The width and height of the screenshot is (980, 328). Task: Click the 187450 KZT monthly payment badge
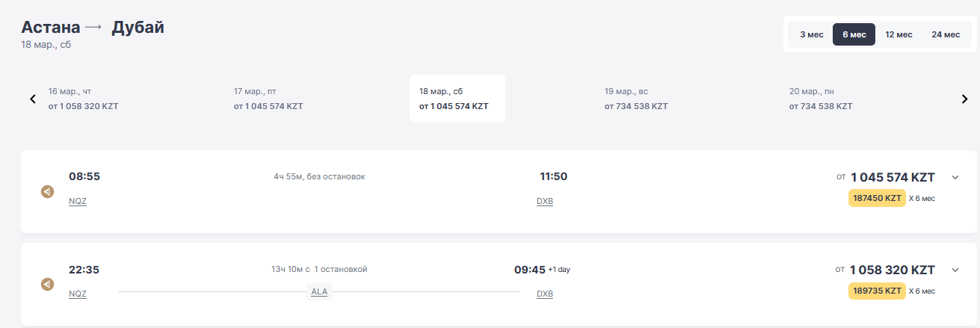(877, 198)
